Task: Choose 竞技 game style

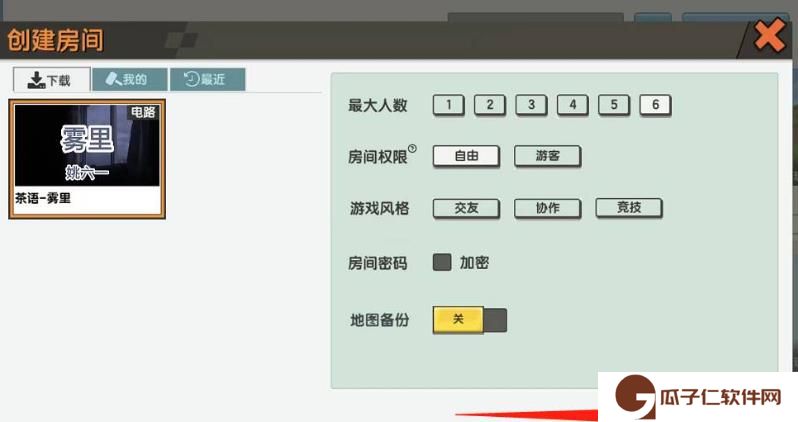Action: [629, 208]
